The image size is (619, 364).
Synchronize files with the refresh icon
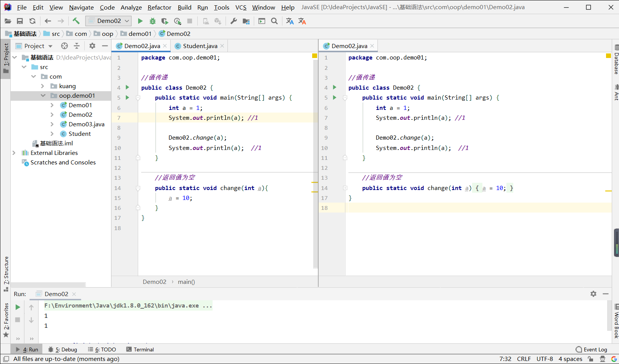pyautogui.click(x=32, y=21)
